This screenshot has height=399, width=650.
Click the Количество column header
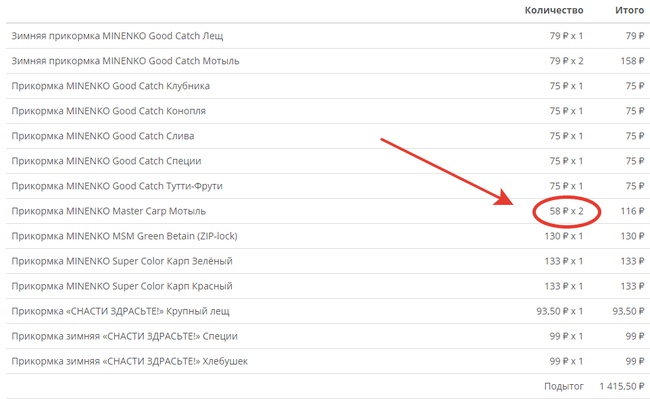click(554, 10)
